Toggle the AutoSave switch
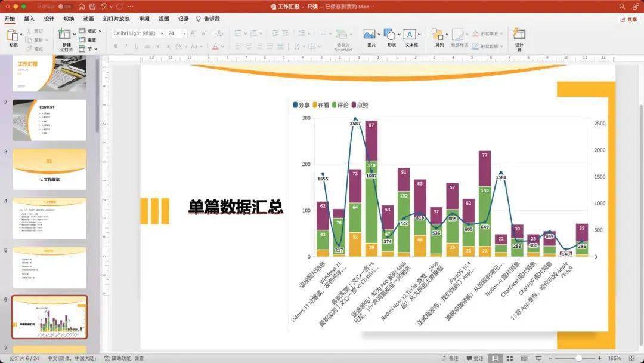 [65, 7]
